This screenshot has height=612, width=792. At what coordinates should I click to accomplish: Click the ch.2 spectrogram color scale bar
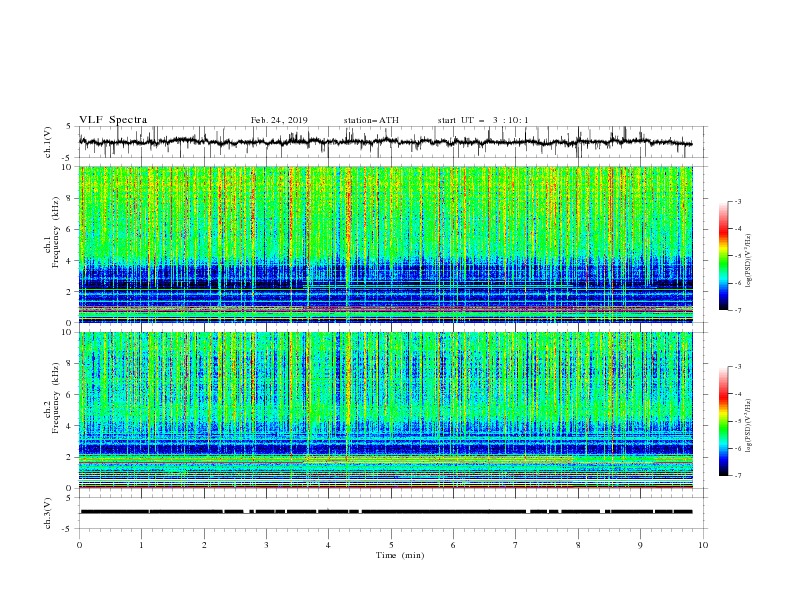[x=723, y=421]
